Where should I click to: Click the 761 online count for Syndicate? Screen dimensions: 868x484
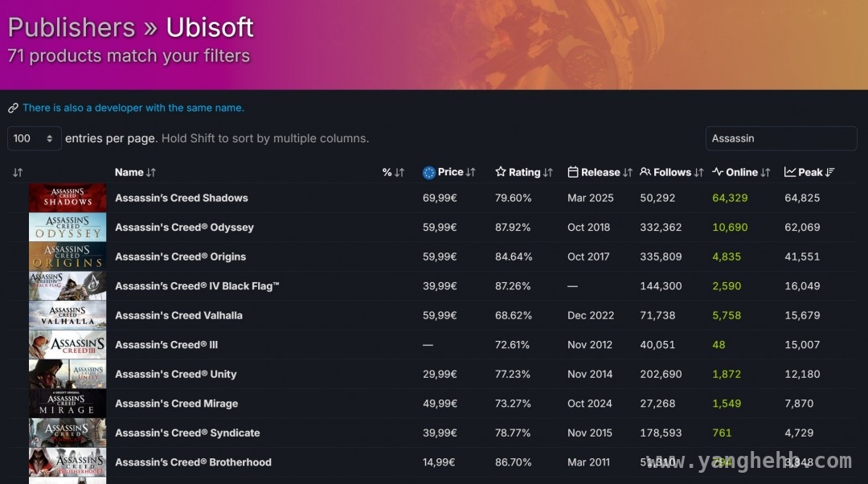tap(722, 433)
